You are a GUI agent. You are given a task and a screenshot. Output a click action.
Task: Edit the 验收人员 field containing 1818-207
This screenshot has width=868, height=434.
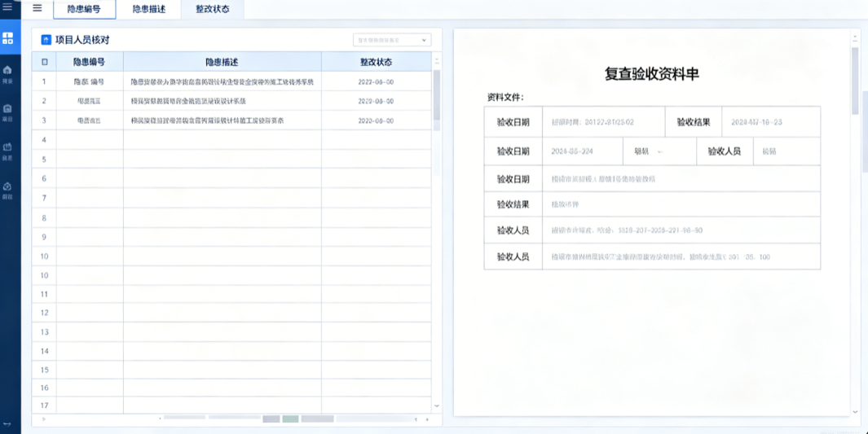(x=681, y=230)
